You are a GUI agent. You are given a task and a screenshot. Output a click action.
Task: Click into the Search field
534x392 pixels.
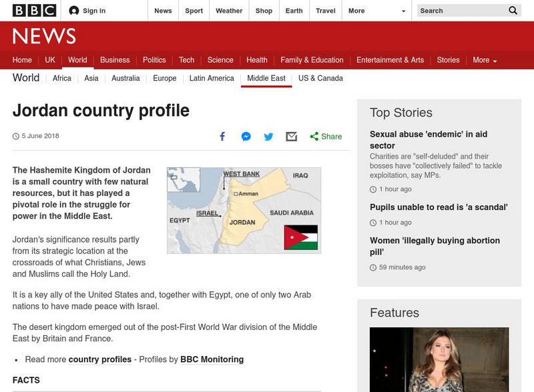tap(461, 11)
